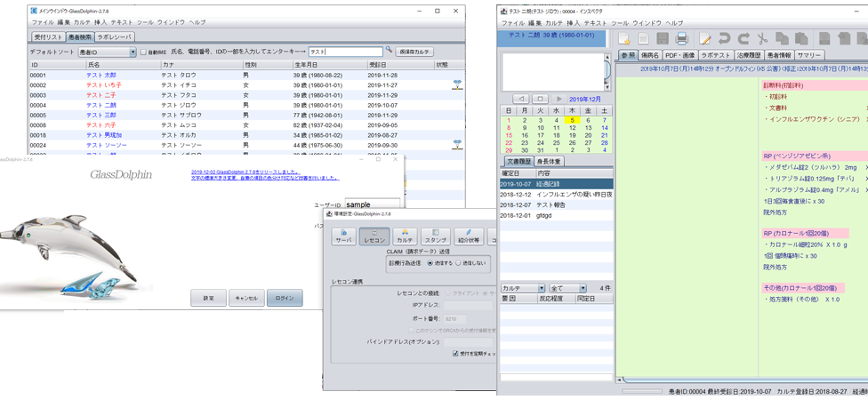The height and width of the screenshot is (400, 868).
Task: Click highlighted day 5 in calendar
Action: (x=573, y=120)
